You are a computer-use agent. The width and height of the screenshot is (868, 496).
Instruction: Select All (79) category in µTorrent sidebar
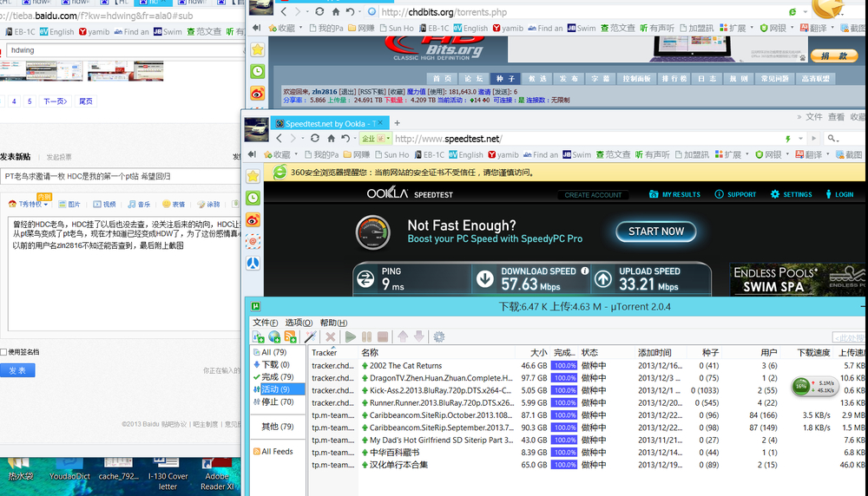274,352
